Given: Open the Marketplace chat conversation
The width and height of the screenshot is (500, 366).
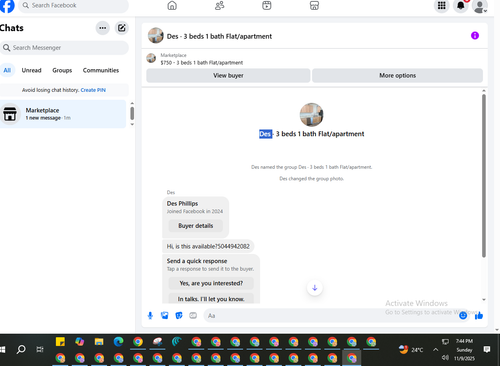Looking at the screenshot, I should pos(63,114).
